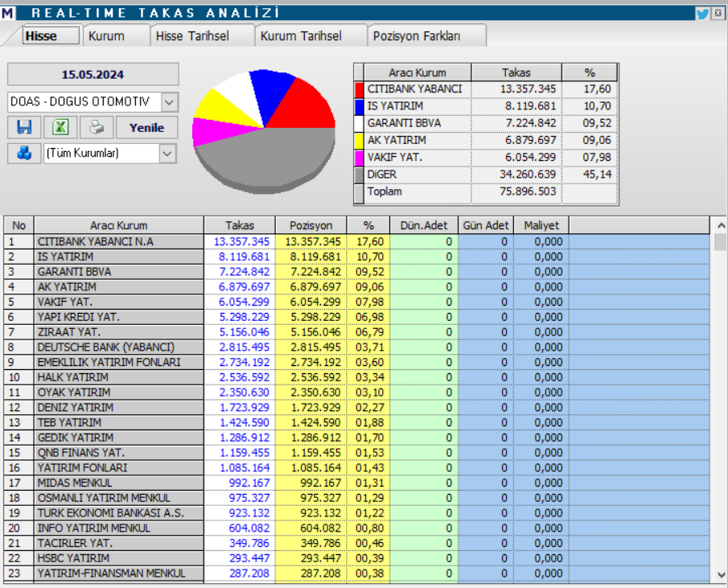This screenshot has width=728, height=588.
Task: Open the Pozisyon Farkları tab
Action: click(420, 36)
